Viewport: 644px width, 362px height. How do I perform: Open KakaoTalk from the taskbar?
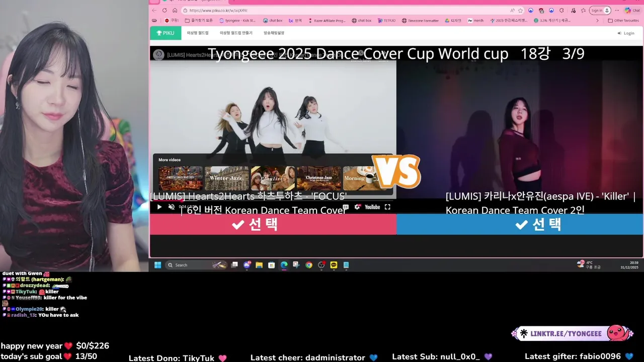(334, 265)
